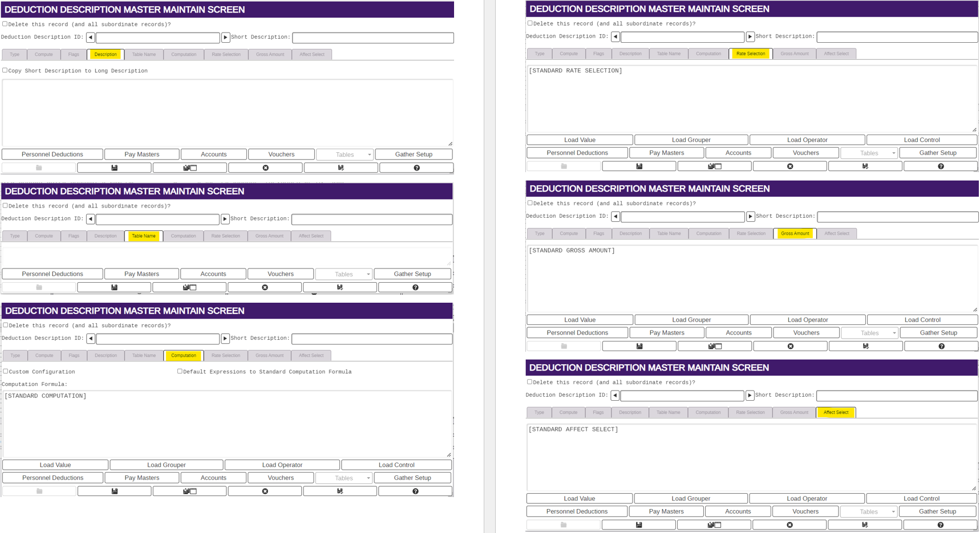Click Short Description field in the Description panel
Viewport: 980px width, 533px height.
[x=373, y=38]
